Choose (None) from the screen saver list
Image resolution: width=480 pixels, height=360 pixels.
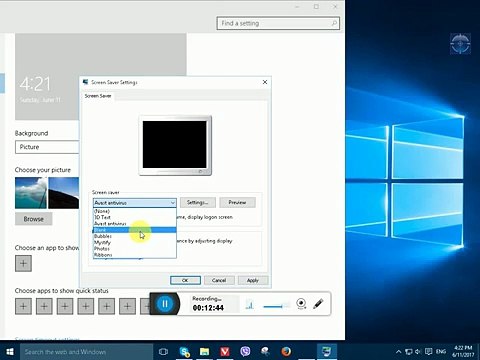(x=135, y=211)
